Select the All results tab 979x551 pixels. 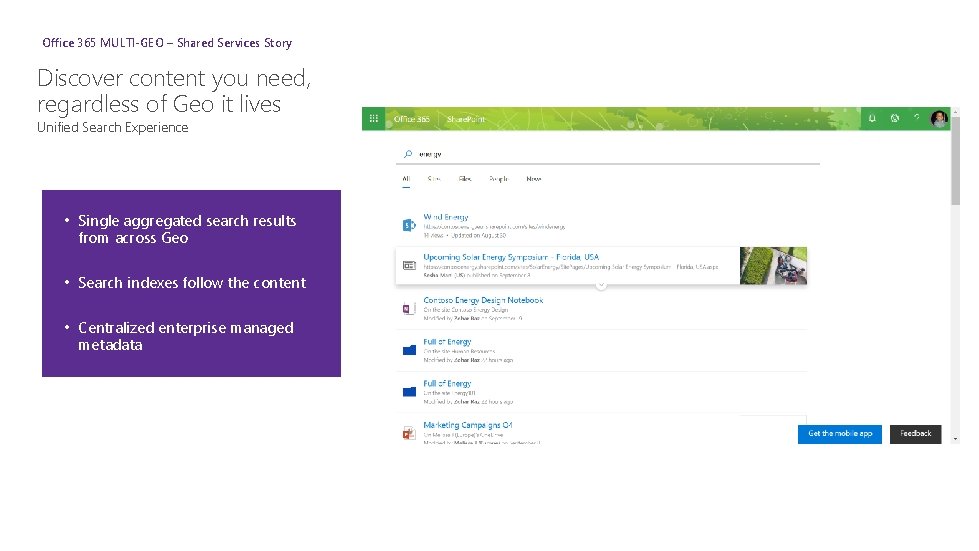click(406, 179)
